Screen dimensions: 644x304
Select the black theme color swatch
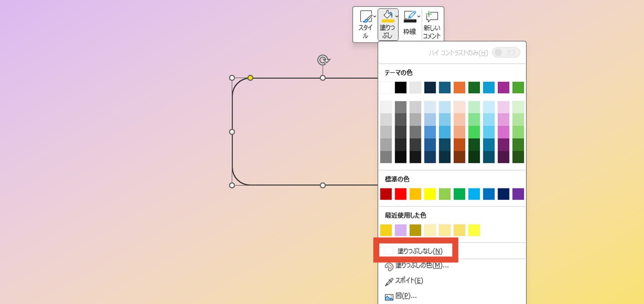click(x=400, y=87)
